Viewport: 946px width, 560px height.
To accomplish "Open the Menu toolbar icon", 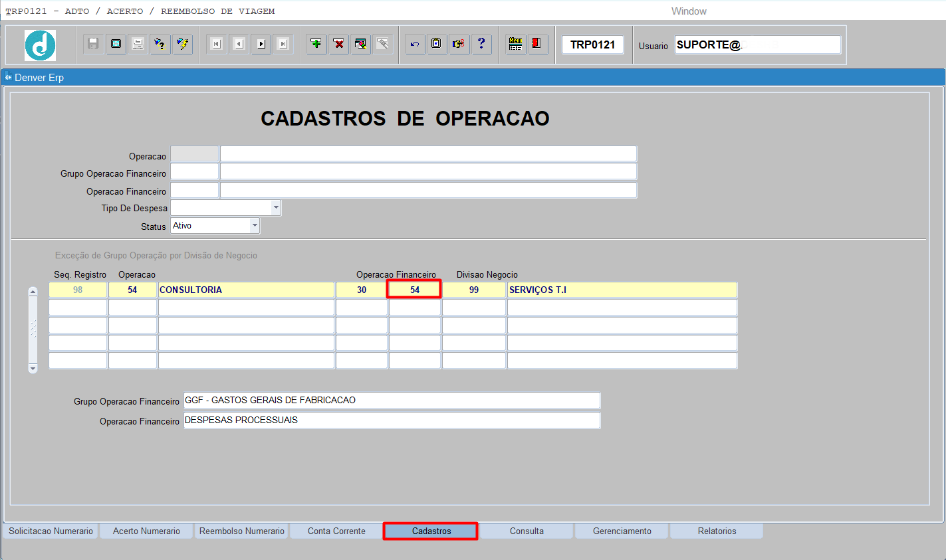I will (x=515, y=44).
